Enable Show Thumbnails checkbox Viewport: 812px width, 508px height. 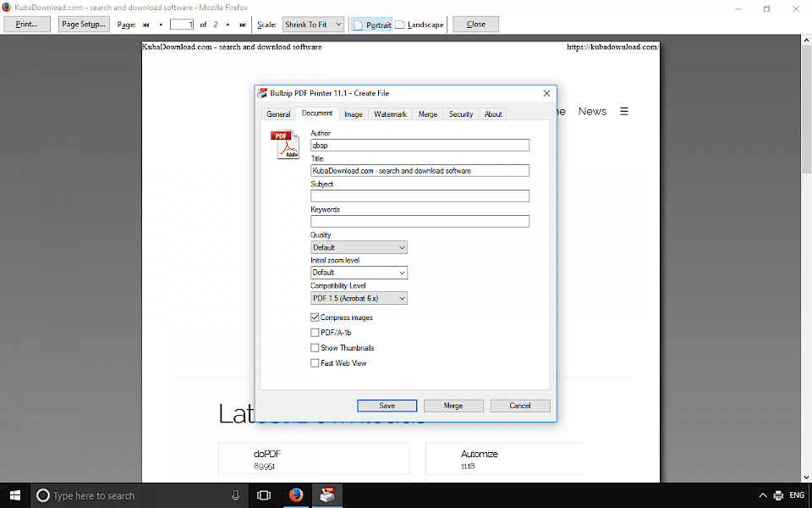tap(315, 348)
